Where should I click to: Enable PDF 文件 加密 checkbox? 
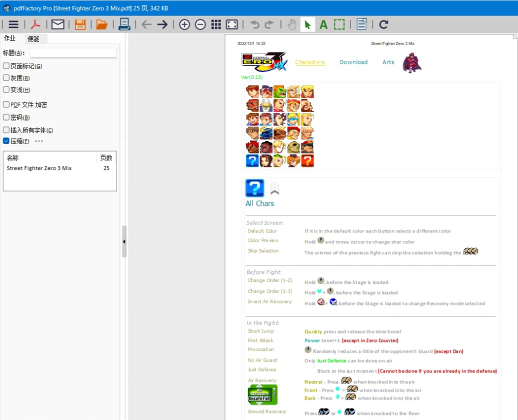tap(6, 104)
